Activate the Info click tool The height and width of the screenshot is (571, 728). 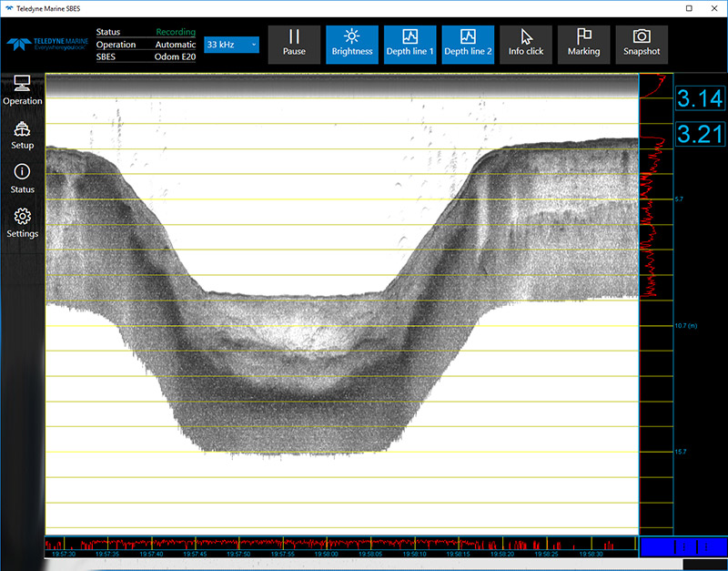pos(526,44)
